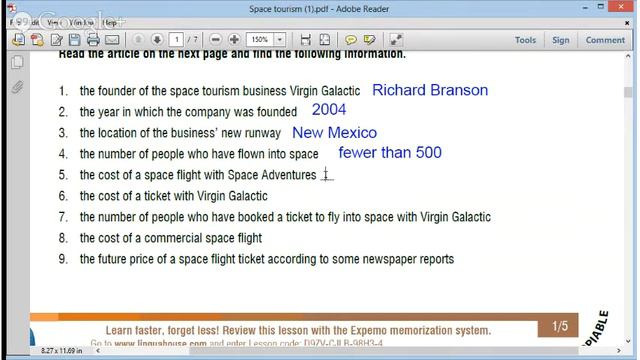This screenshot has height=360, width=640.
Task: Open the Sign pane
Action: [560, 40]
